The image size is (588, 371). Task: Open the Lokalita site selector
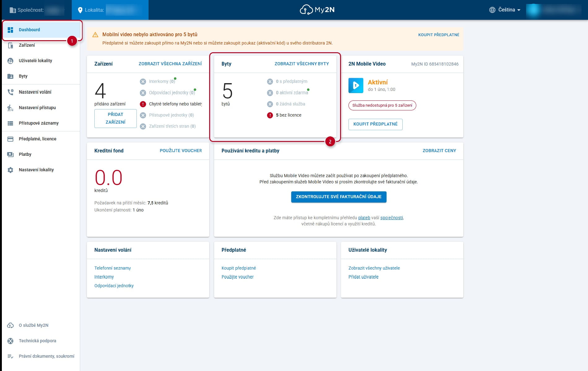[x=110, y=10]
